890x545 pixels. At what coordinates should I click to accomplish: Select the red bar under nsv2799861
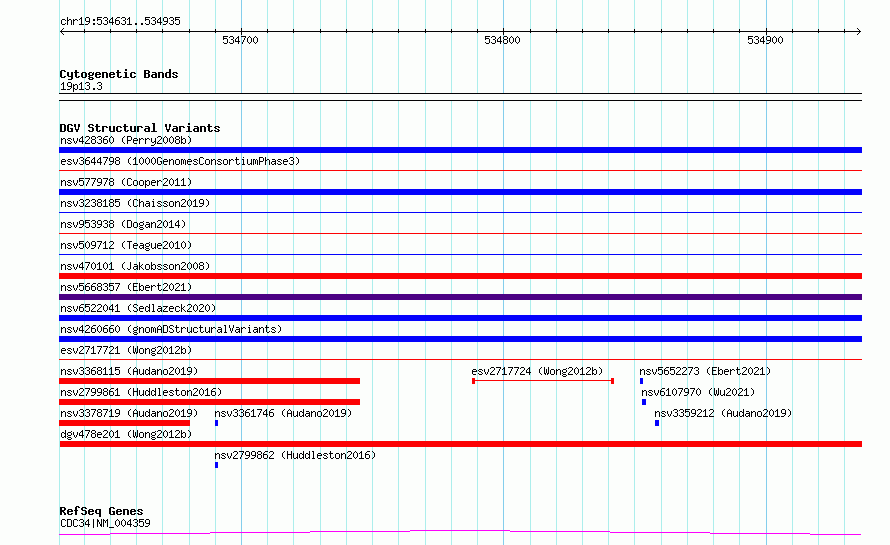coord(209,402)
